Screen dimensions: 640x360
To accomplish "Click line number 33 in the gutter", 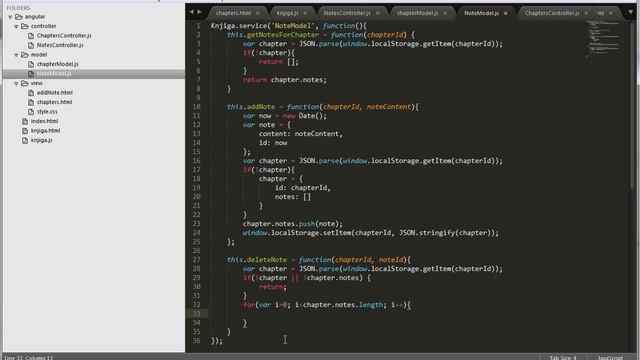I will pos(196,314).
